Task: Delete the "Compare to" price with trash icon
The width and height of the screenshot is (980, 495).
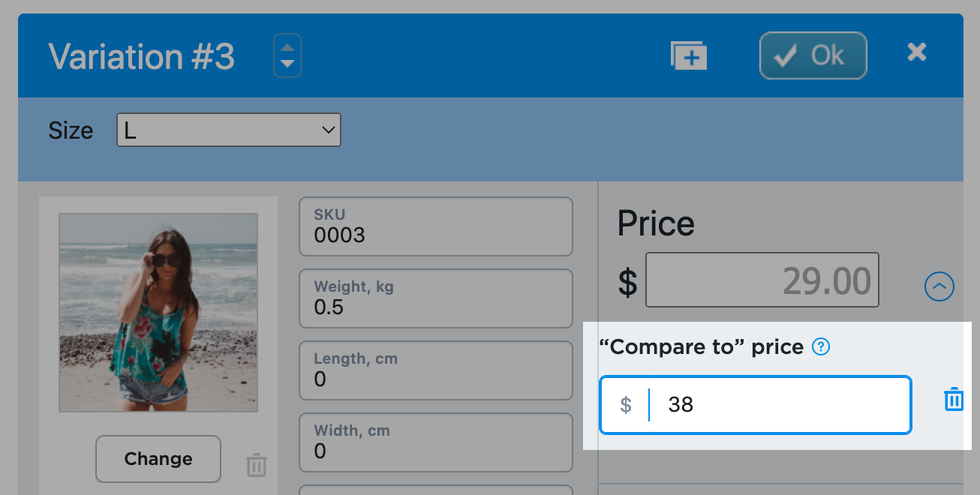Action: 954,399
